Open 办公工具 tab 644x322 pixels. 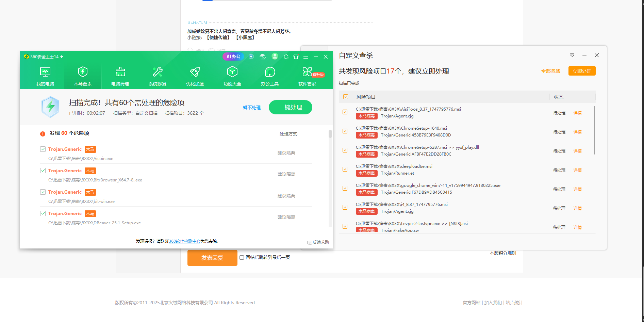click(x=270, y=76)
